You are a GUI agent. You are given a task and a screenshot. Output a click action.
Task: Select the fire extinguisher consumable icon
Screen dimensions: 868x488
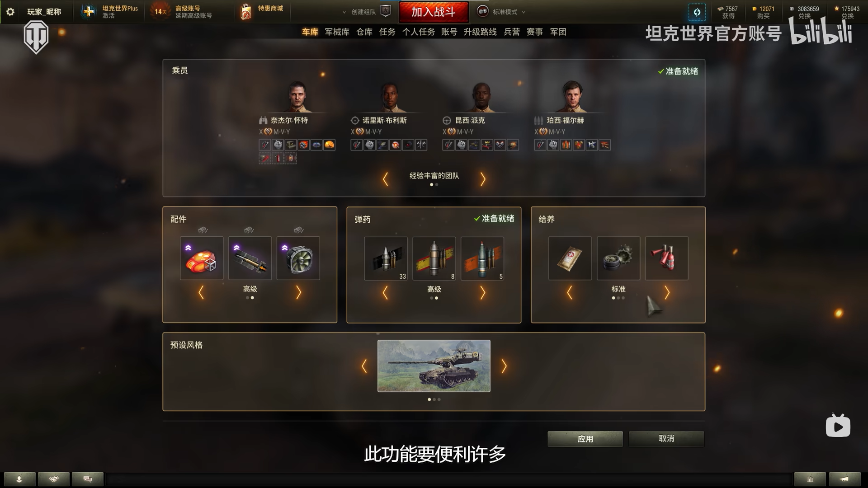pos(667,258)
